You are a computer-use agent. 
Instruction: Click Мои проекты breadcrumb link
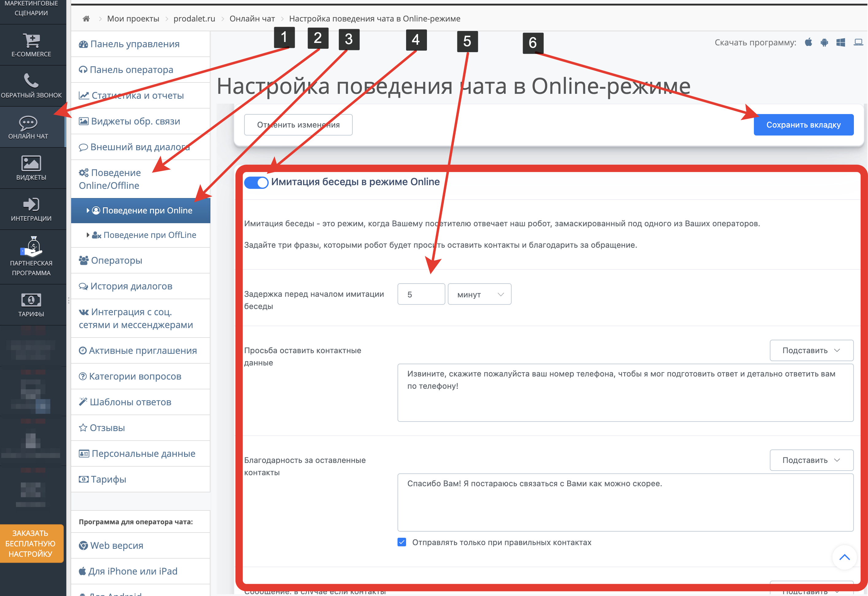(133, 19)
